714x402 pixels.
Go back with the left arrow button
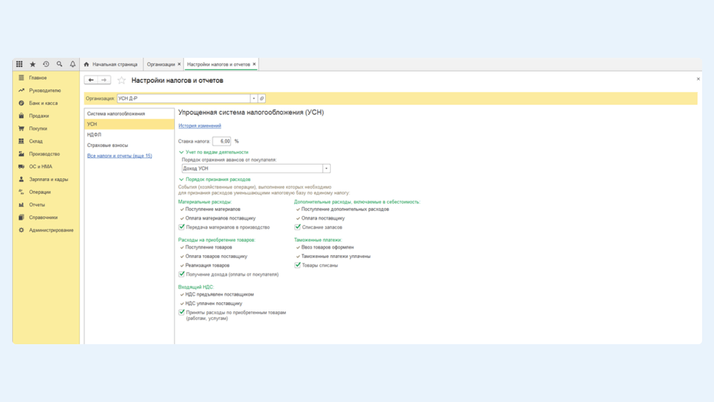click(91, 80)
